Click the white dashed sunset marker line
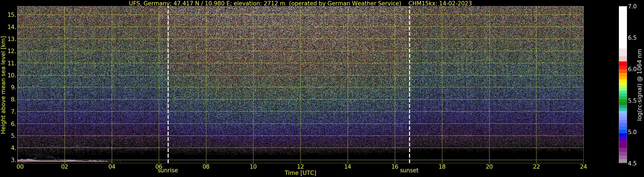The image size is (644, 177). (x=409, y=85)
